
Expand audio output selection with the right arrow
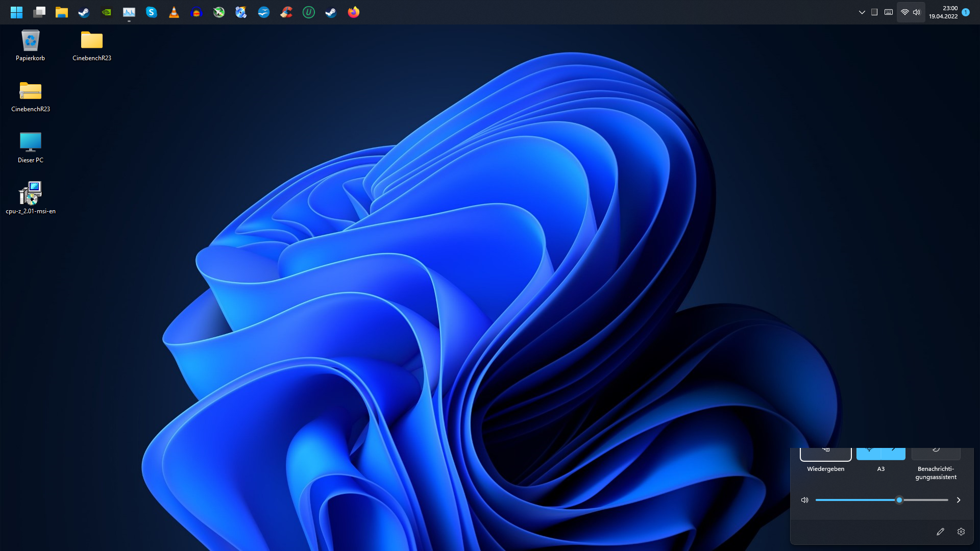coord(959,500)
